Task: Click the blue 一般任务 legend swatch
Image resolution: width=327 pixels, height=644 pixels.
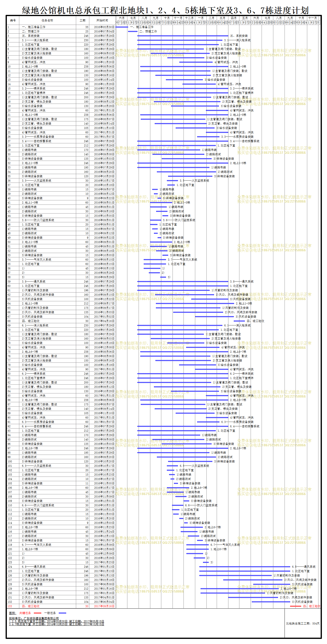Action: [62, 613]
